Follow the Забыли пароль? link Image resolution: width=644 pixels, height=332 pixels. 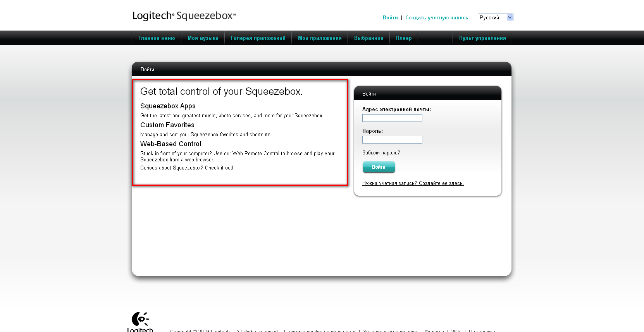pyautogui.click(x=381, y=153)
